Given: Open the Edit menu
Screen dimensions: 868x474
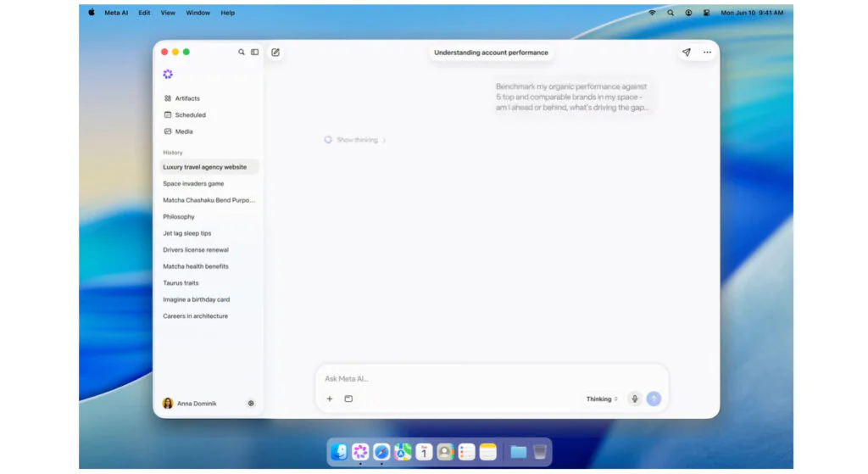Looking at the screenshot, I should (144, 13).
